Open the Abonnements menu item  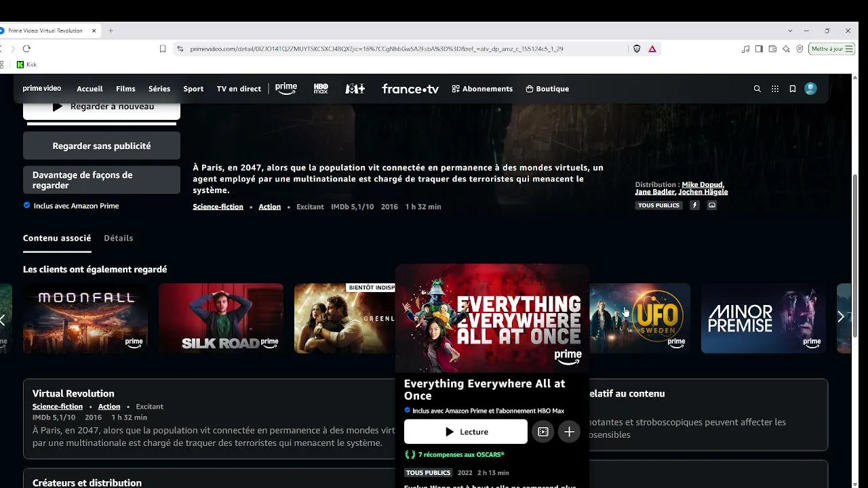pyautogui.click(x=482, y=89)
